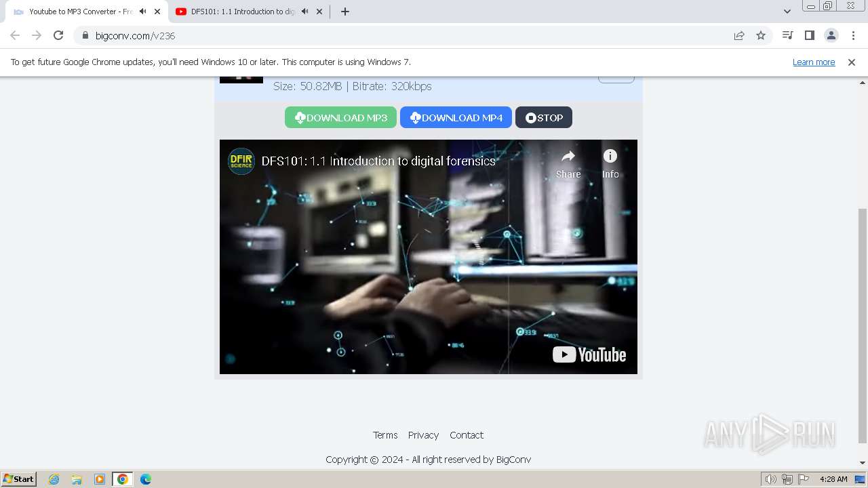Viewport: 868px width, 488px height.
Task: Open the video on YouTube via logo
Action: 589,354
